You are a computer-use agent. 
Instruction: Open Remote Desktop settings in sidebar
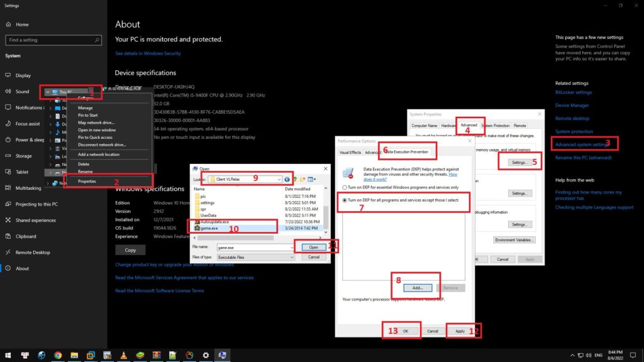[33, 253]
